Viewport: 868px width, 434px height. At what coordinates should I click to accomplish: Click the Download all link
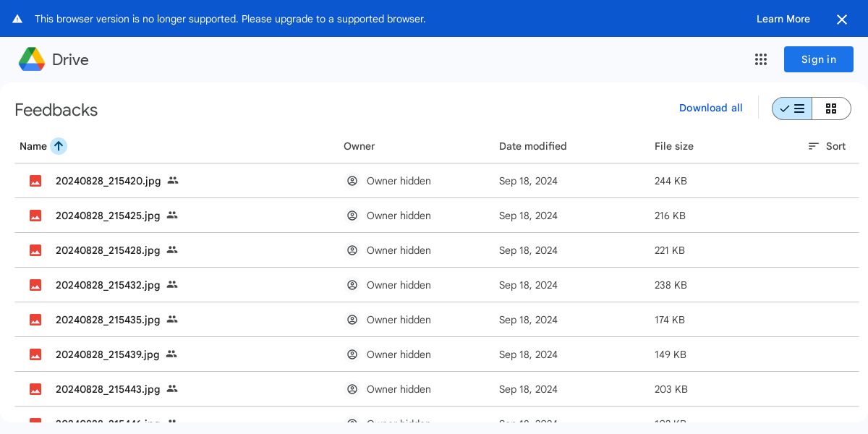(710, 108)
